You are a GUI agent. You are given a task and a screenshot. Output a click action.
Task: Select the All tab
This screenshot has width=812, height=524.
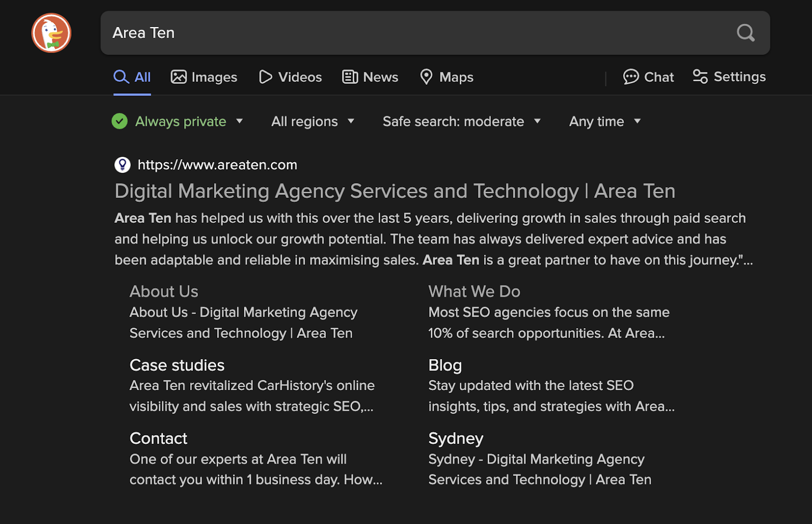(x=132, y=77)
